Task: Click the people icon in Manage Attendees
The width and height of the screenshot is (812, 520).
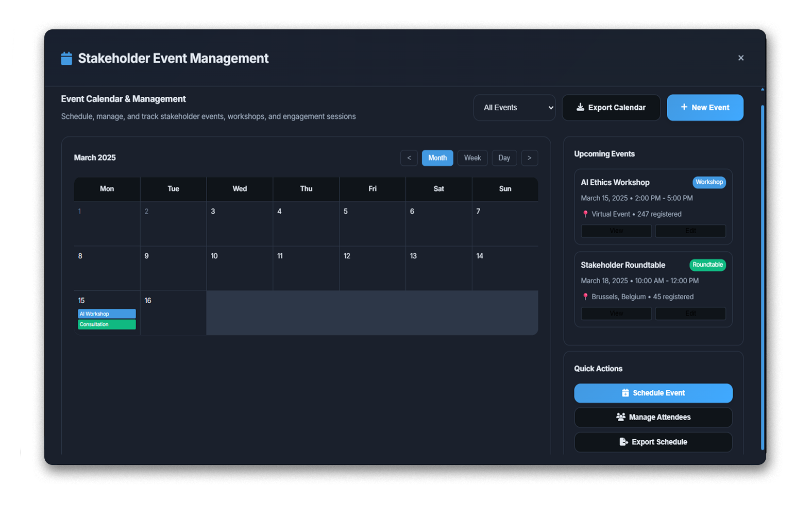Action: tap(621, 417)
